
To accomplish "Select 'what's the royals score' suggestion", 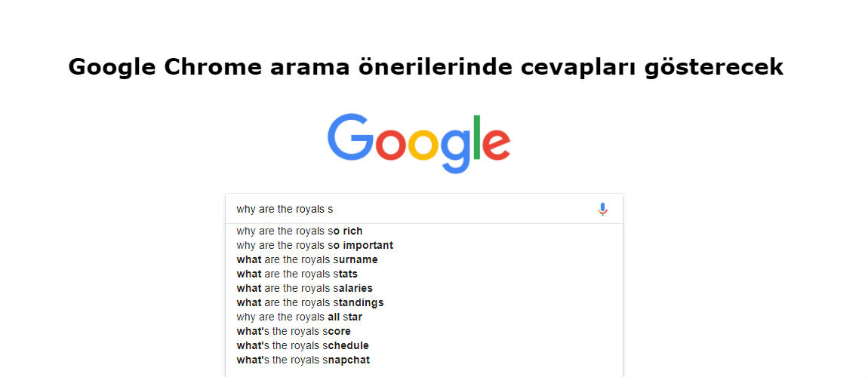I will point(294,332).
